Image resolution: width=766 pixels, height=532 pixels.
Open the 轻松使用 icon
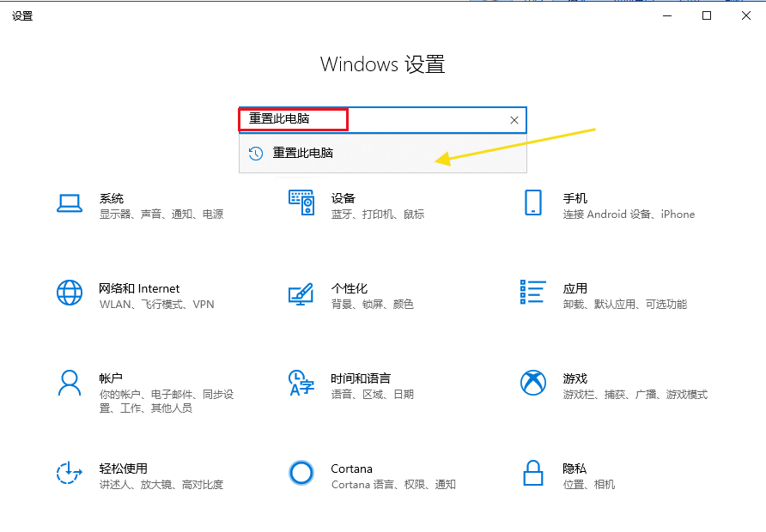click(70, 473)
